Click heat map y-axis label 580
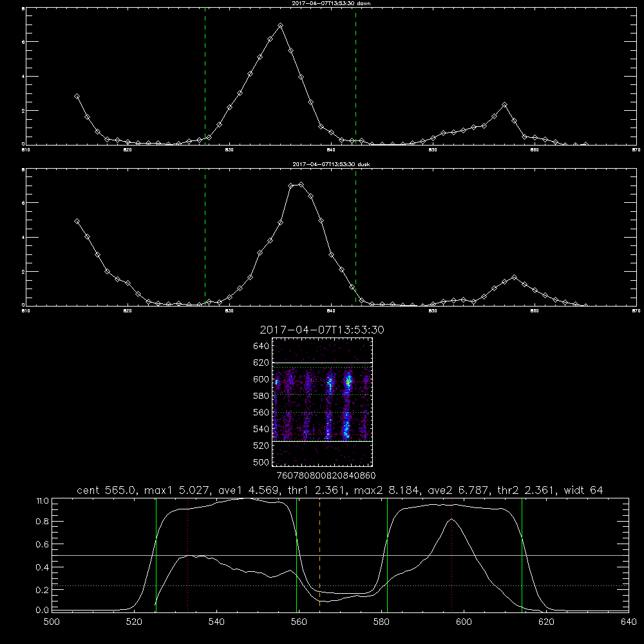Viewport: 644px width, 644px height. tap(261, 395)
